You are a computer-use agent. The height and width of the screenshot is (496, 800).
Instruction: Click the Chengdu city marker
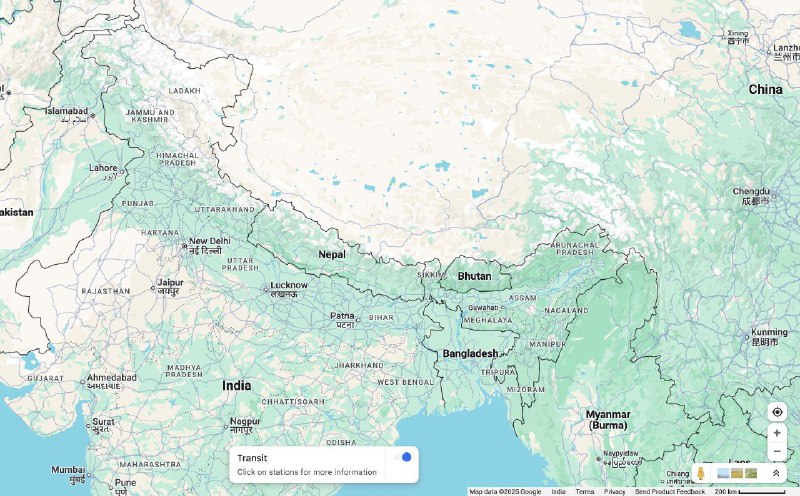click(x=773, y=196)
